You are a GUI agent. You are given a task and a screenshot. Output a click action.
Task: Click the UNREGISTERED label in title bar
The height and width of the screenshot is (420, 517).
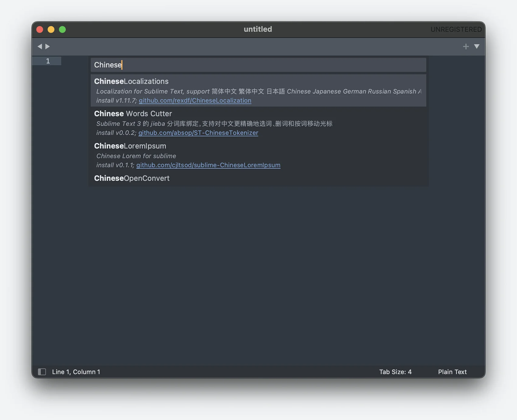pyautogui.click(x=456, y=29)
